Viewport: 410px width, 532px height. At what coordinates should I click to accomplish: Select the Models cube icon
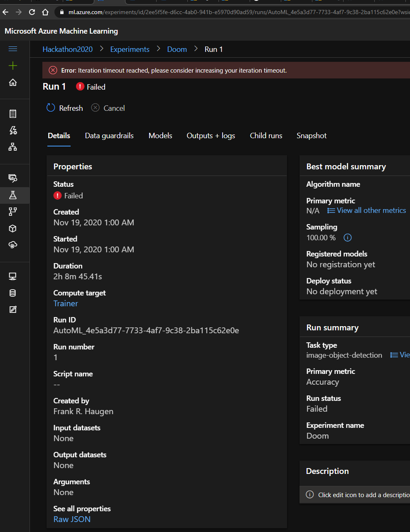(x=12, y=228)
